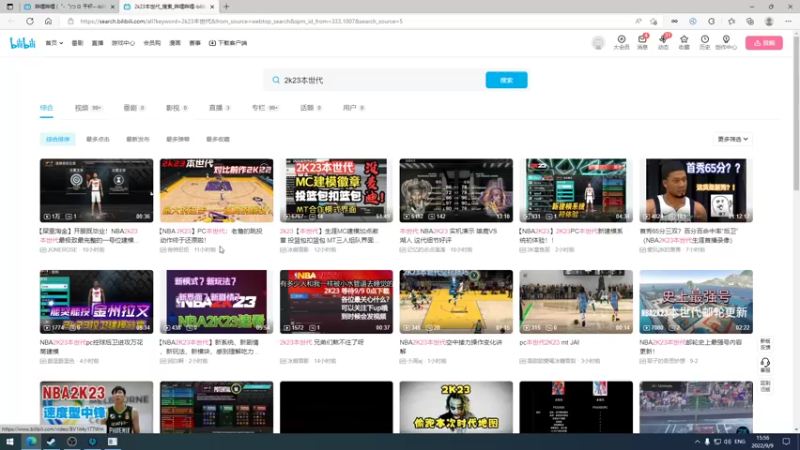Click the 回到旧版 floating side button

coord(765,386)
